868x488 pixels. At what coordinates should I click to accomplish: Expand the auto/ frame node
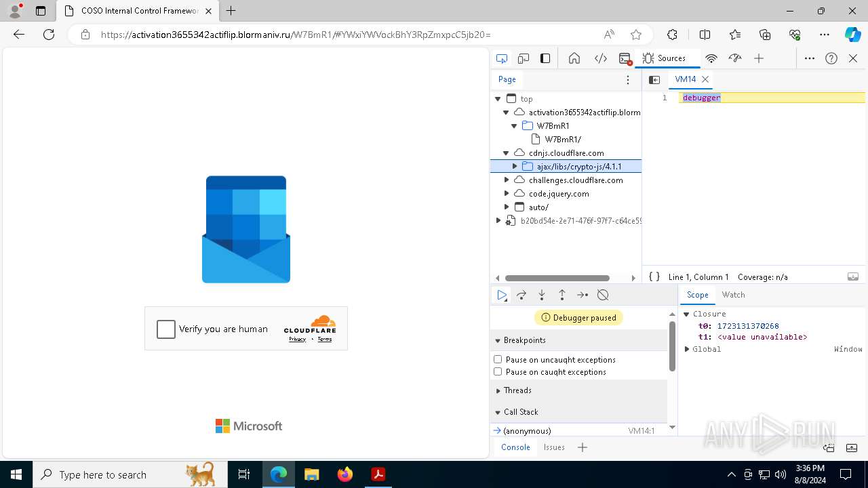(506, 207)
